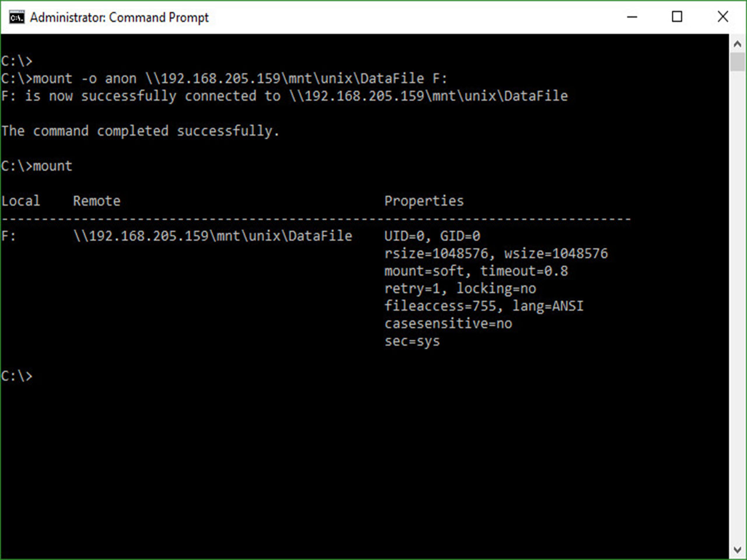Click the 'F:' drive entry in mount table
This screenshot has height=560, width=747.
9,236
